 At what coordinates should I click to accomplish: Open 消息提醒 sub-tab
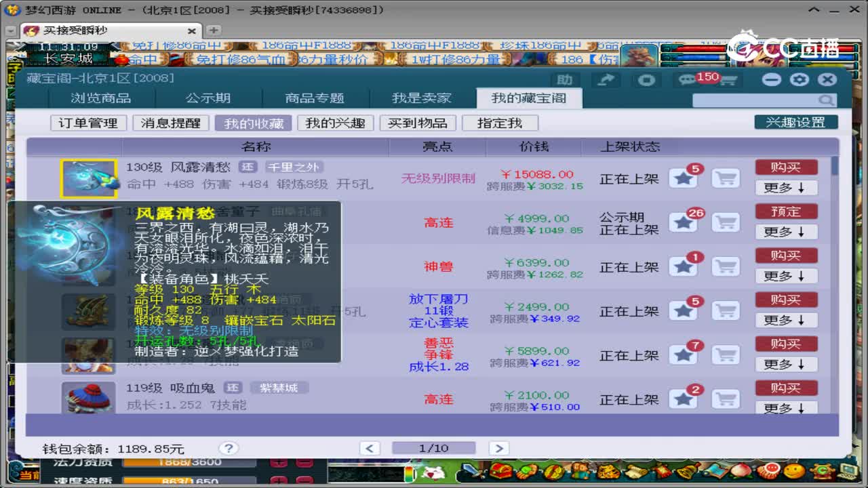pos(171,123)
